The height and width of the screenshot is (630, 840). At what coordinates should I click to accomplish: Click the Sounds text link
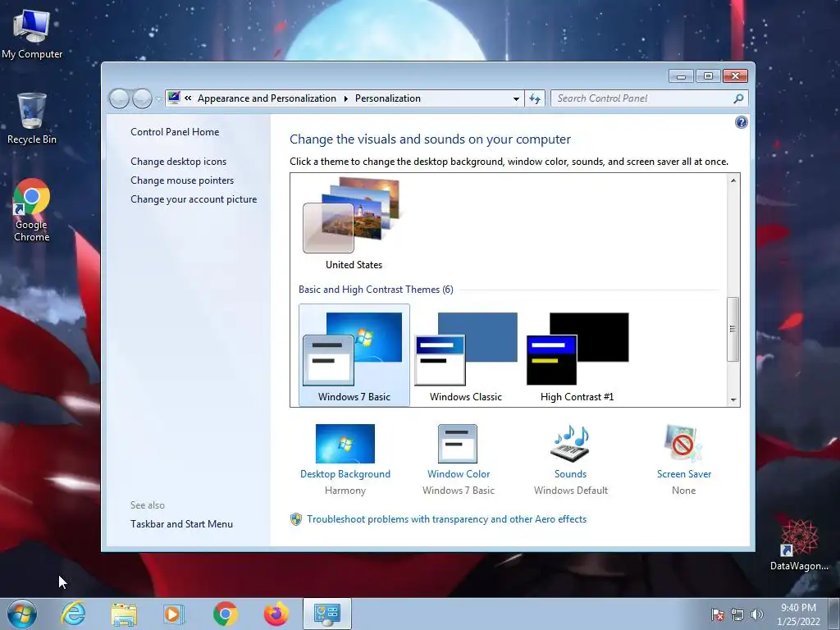tap(571, 474)
